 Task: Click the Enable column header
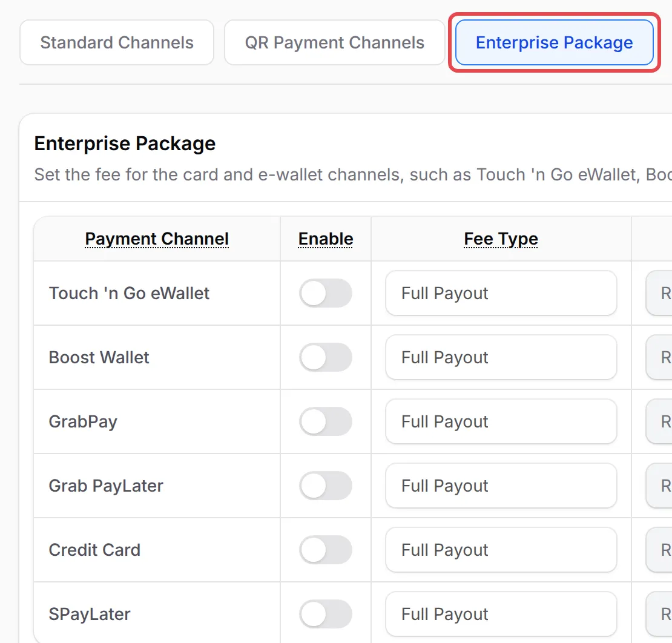326,239
